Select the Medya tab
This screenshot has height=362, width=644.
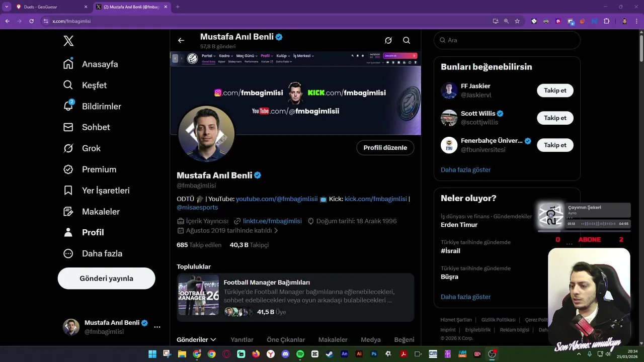[371, 340]
